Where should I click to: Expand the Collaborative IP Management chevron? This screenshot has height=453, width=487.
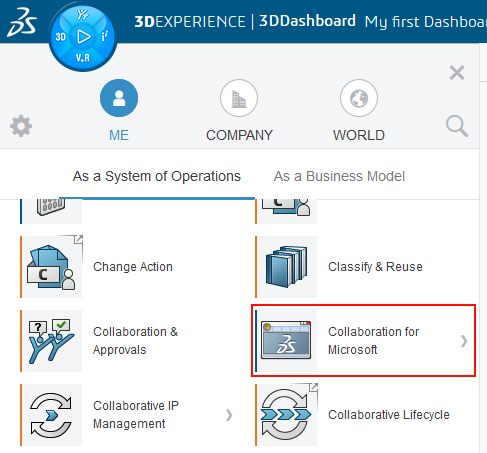tap(229, 415)
